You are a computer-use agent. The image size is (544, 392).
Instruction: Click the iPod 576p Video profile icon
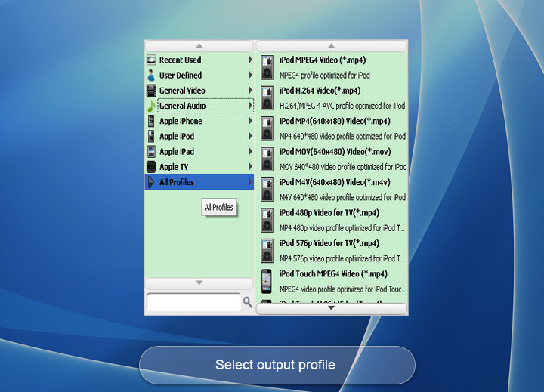[x=267, y=251]
